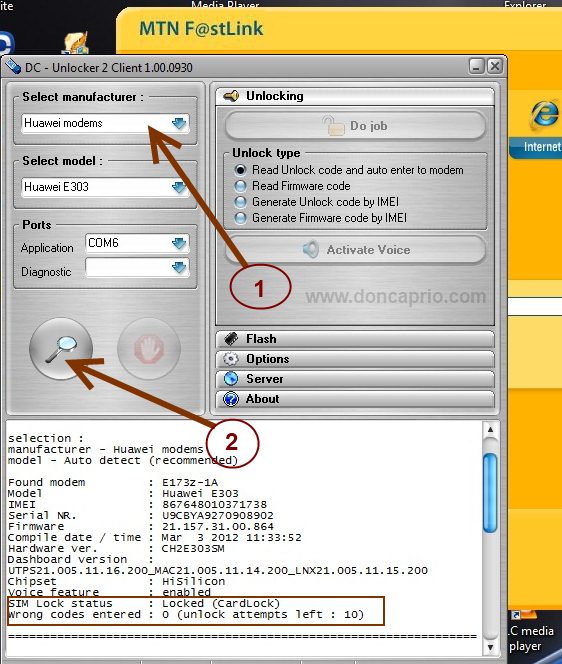This screenshot has height=664, width=562.
Task: Select Generate Unlock code by IMEI option
Action: (x=241, y=202)
